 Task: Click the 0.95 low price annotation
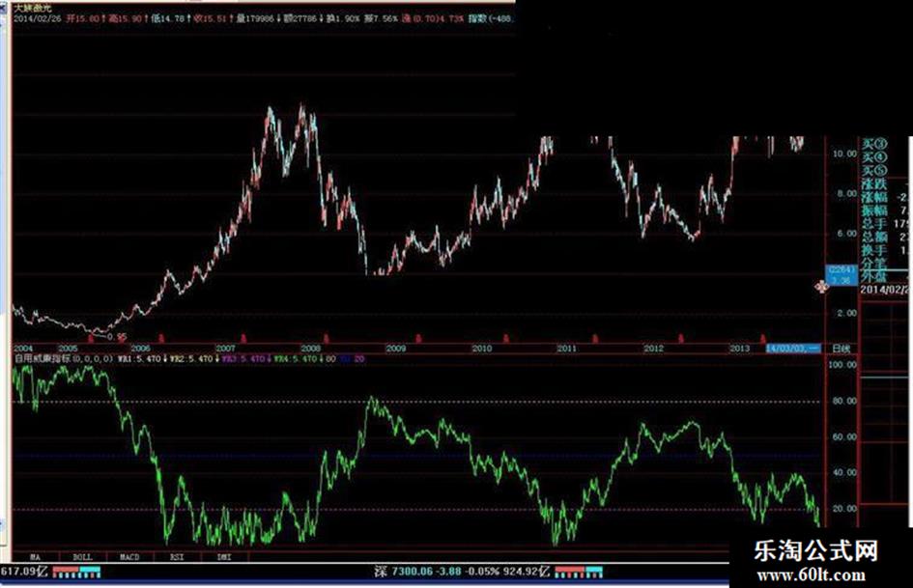[x=118, y=337]
